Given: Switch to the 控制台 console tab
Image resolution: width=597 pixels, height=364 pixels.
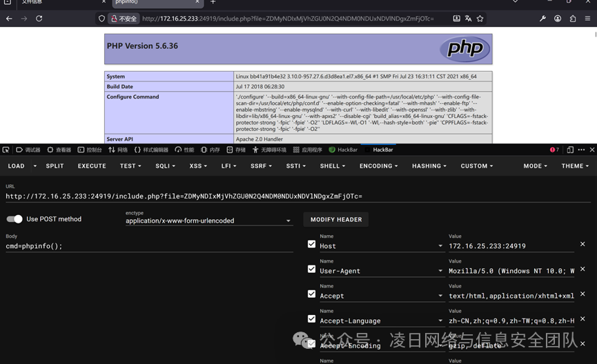Looking at the screenshot, I should (90, 150).
